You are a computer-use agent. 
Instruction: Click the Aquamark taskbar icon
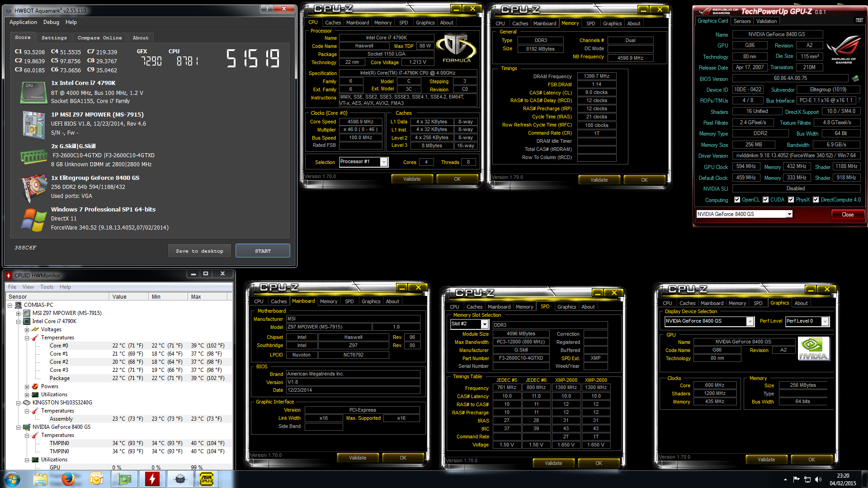click(x=180, y=479)
